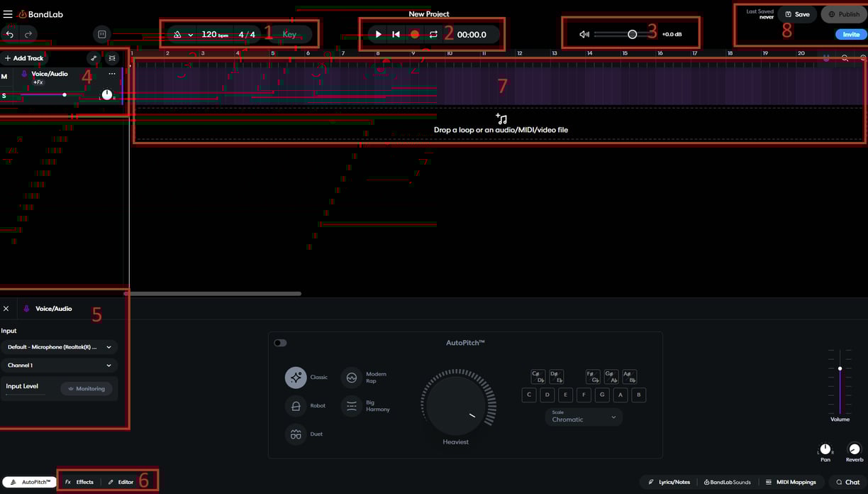Open the Chat panel
This screenshot has width=868, height=494.
tap(847, 482)
